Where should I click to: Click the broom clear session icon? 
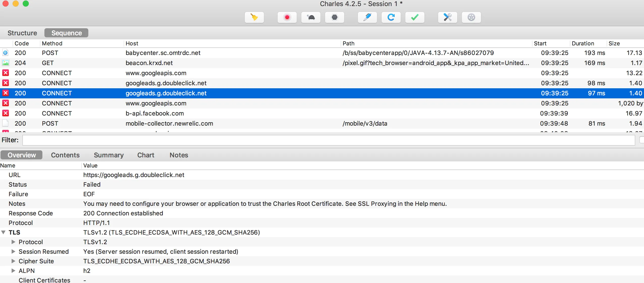coord(254,17)
